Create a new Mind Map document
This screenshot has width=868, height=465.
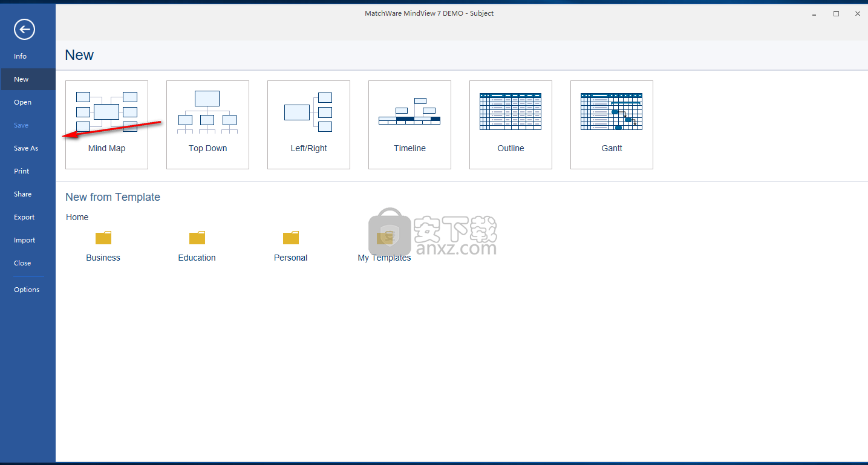tap(106, 125)
